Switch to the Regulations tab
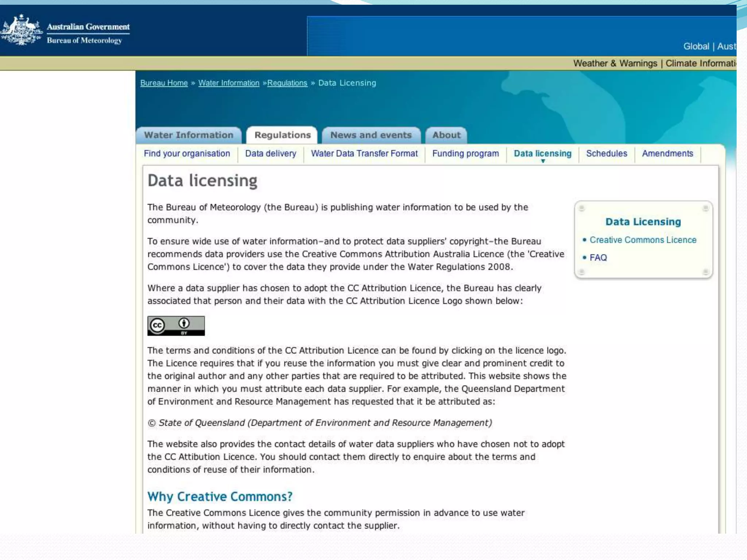This screenshot has width=747, height=560. click(x=282, y=135)
